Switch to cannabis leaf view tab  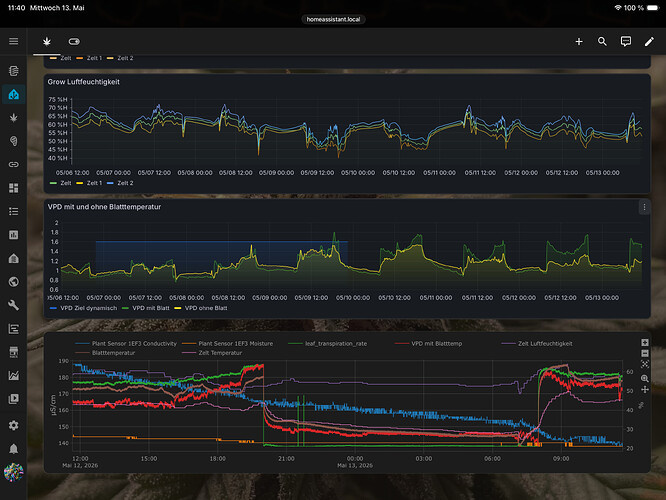pos(47,41)
